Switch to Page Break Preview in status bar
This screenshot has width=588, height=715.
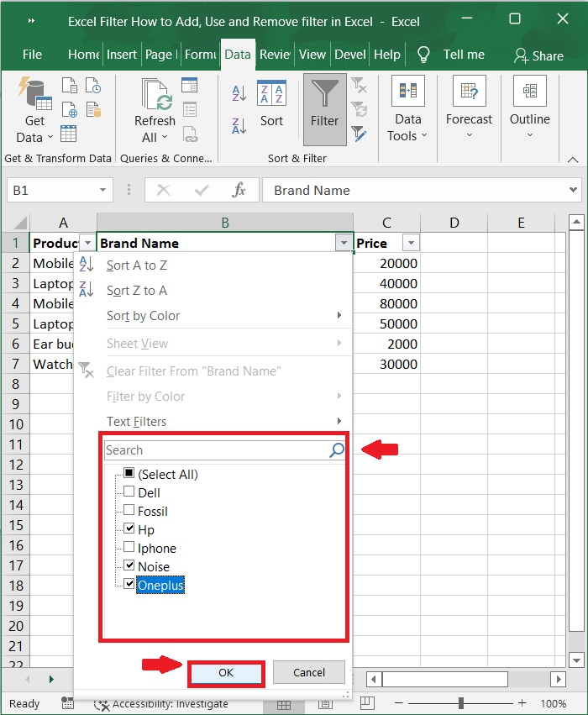pos(367,702)
